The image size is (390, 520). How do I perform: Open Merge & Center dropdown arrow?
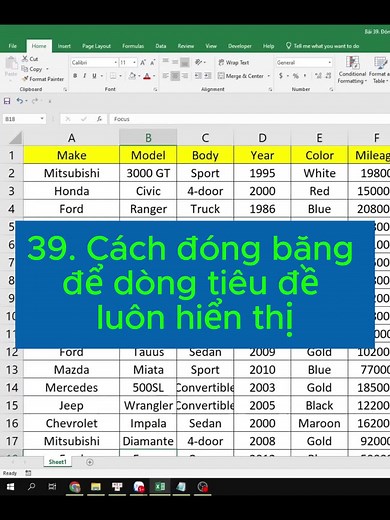point(269,76)
